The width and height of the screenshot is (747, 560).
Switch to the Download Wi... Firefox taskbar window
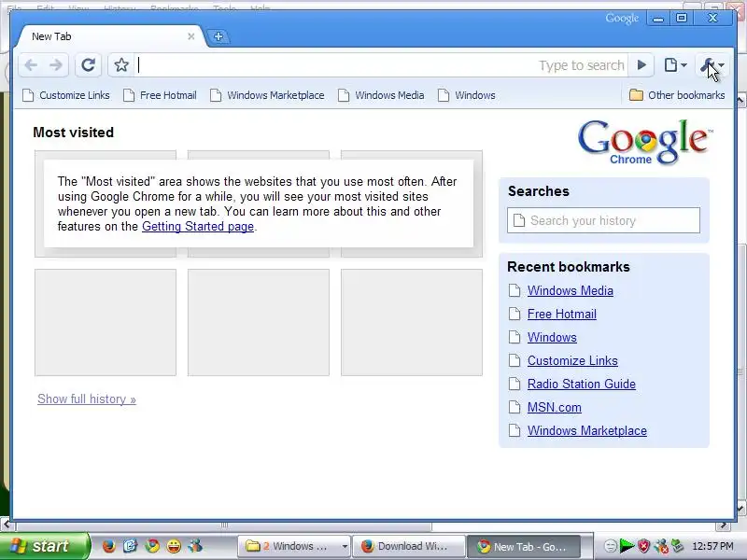pos(409,546)
